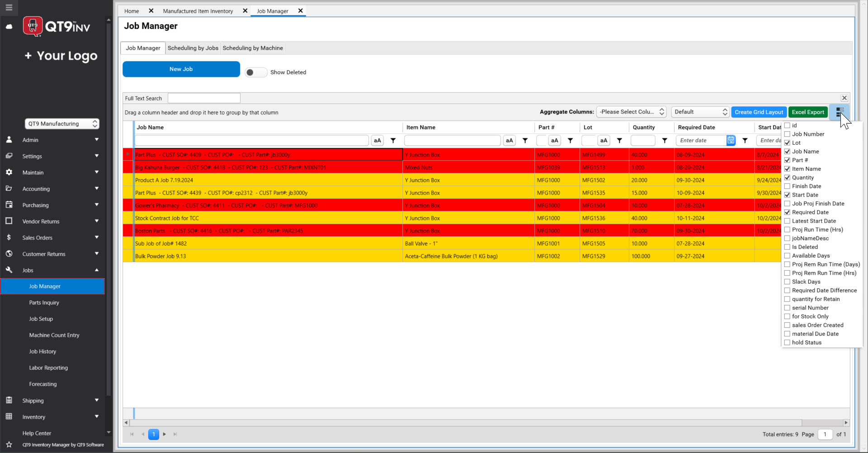Image resolution: width=868 pixels, height=453 pixels.
Task: Open the filter funnel on Quantity column
Action: [x=665, y=140]
